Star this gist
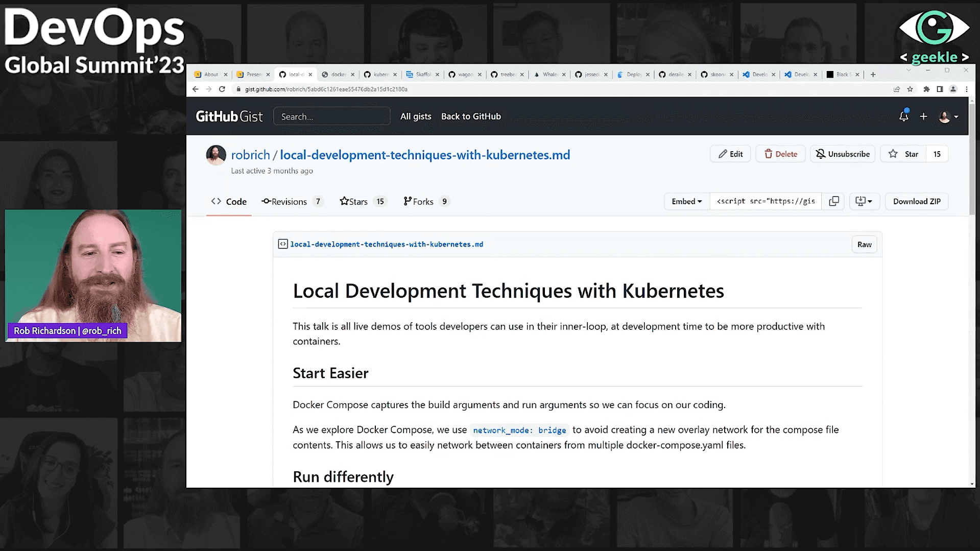 pyautogui.click(x=903, y=154)
